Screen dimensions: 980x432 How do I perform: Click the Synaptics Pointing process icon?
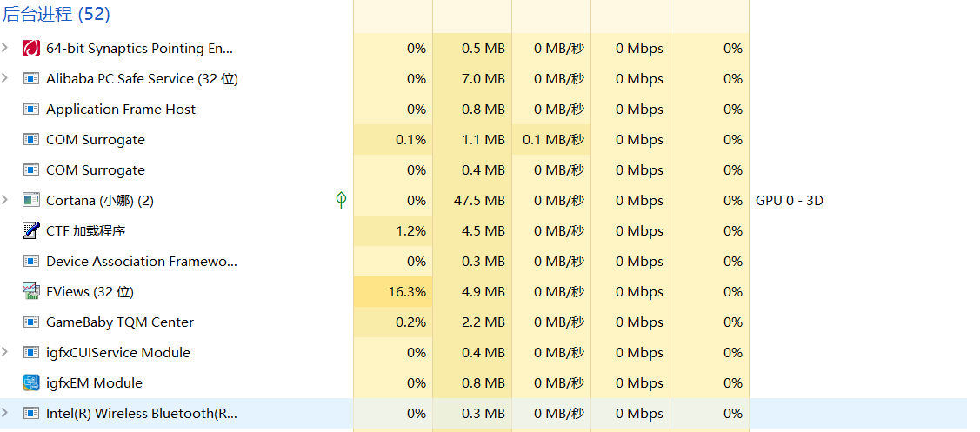click(x=31, y=49)
